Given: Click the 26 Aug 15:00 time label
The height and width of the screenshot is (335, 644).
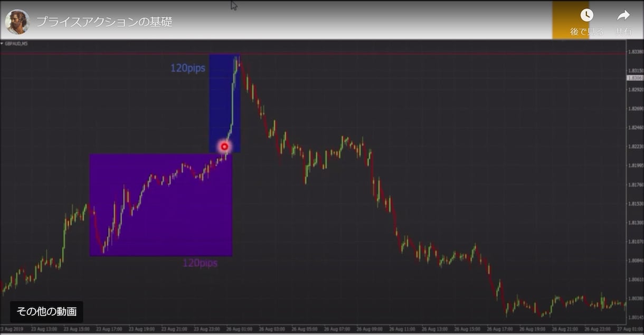Looking at the screenshot, I should click(468, 329).
